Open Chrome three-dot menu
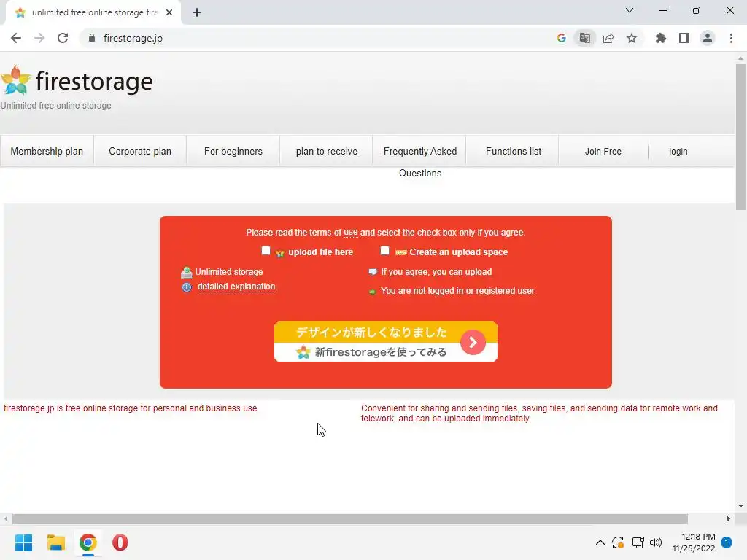The image size is (747, 560). (731, 38)
